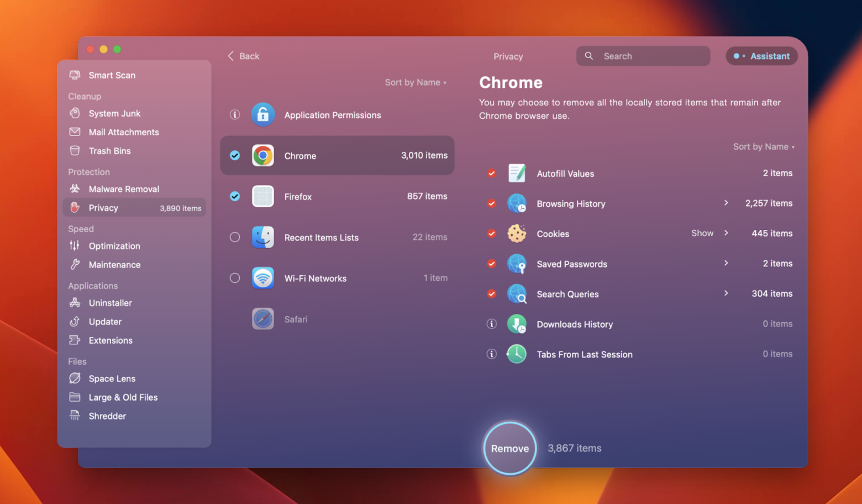Click the Finder icon for Recent Items Lists
This screenshot has width=862, height=504.
pyautogui.click(x=263, y=237)
